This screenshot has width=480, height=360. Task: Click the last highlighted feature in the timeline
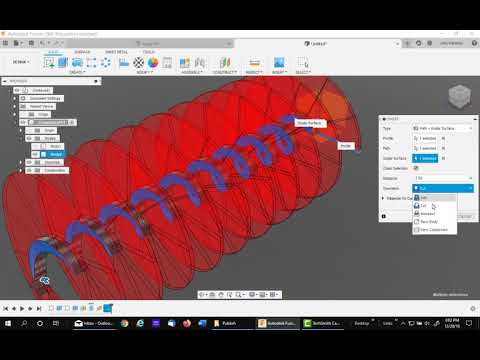point(108,308)
